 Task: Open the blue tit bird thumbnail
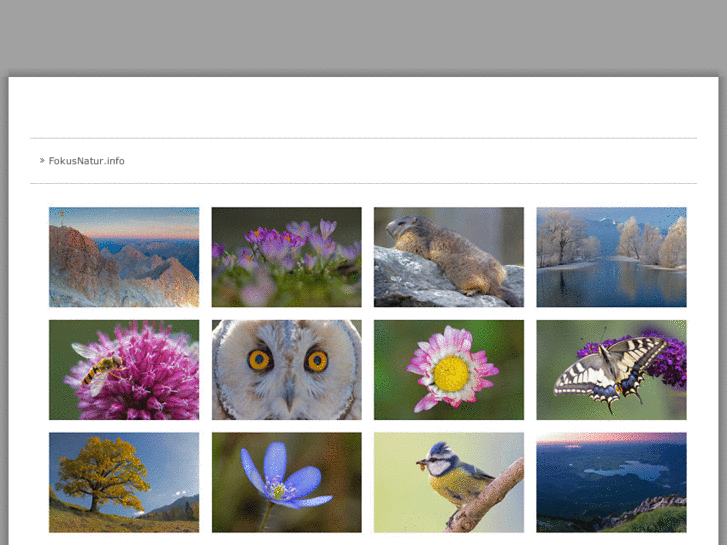pyautogui.click(x=449, y=482)
